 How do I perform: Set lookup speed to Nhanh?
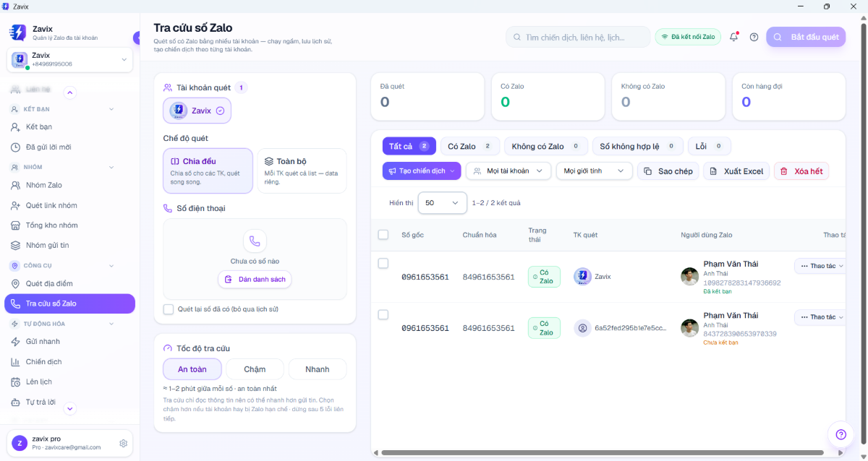[318, 369]
